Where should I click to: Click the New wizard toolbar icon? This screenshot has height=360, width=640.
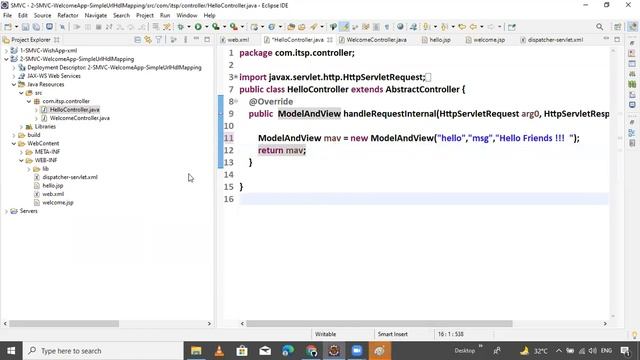tap(8, 27)
